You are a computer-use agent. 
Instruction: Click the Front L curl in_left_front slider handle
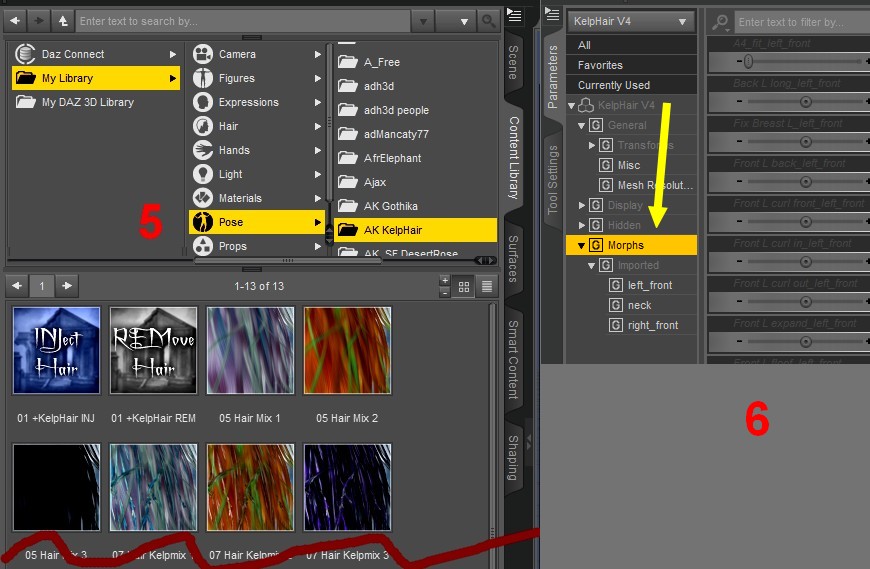point(806,261)
